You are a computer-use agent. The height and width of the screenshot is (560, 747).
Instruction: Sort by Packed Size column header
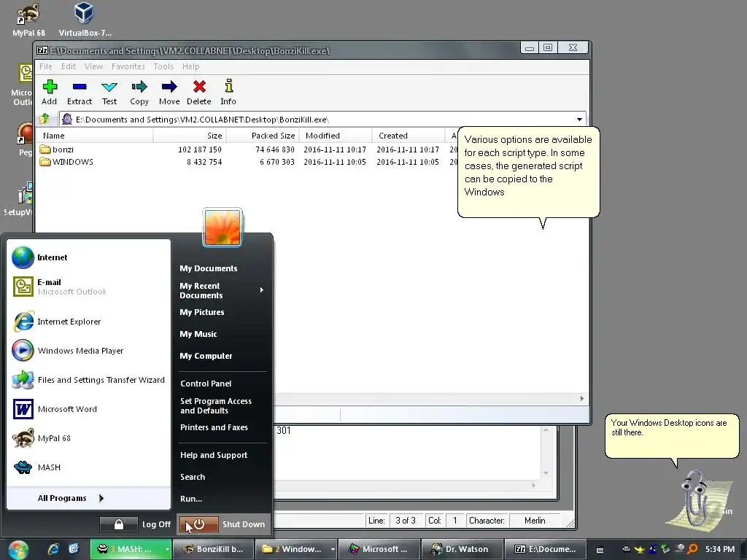[x=263, y=136]
